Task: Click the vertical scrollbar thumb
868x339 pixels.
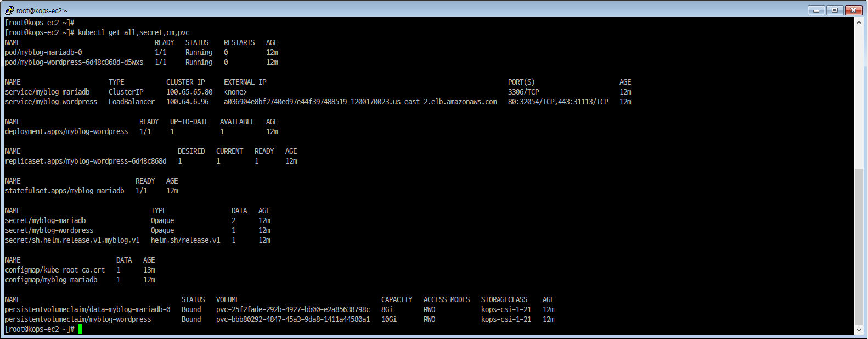Action: (x=859, y=246)
